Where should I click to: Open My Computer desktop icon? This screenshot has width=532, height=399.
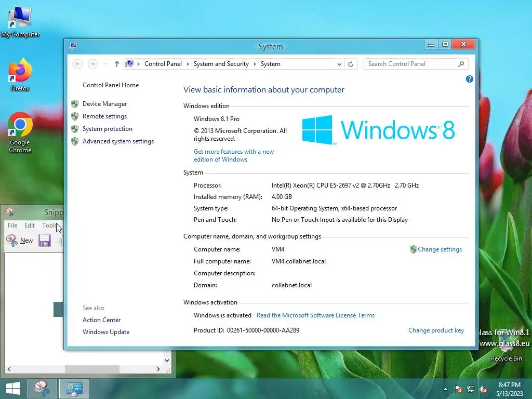pyautogui.click(x=20, y=21)
